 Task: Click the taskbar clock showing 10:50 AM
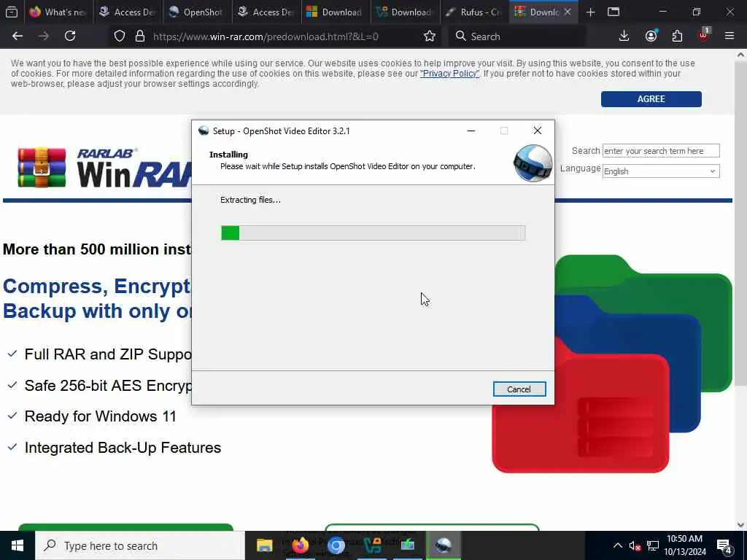(x=684, y=545)
